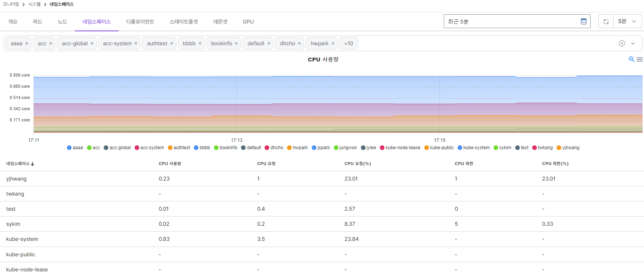Remove the aaaa namespace tag

27,43
